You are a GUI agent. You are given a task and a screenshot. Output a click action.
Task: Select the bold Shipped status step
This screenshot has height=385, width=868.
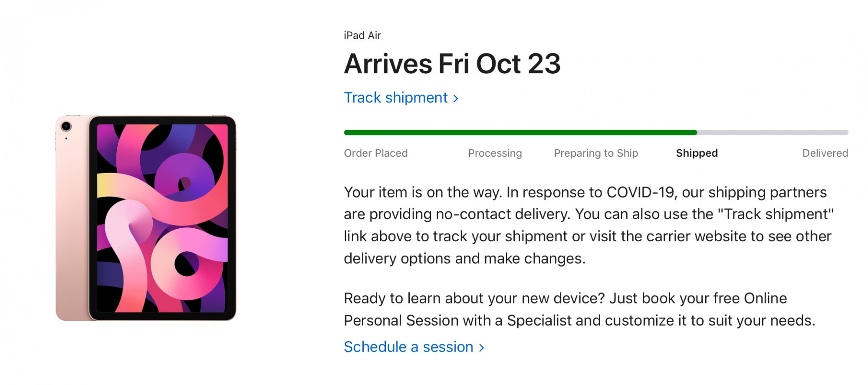pyautogui.click(x=697, y=153)
